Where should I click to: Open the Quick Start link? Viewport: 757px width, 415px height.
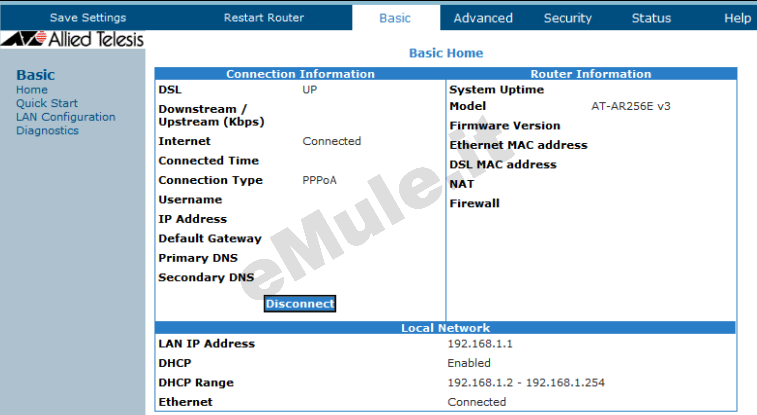47,103
